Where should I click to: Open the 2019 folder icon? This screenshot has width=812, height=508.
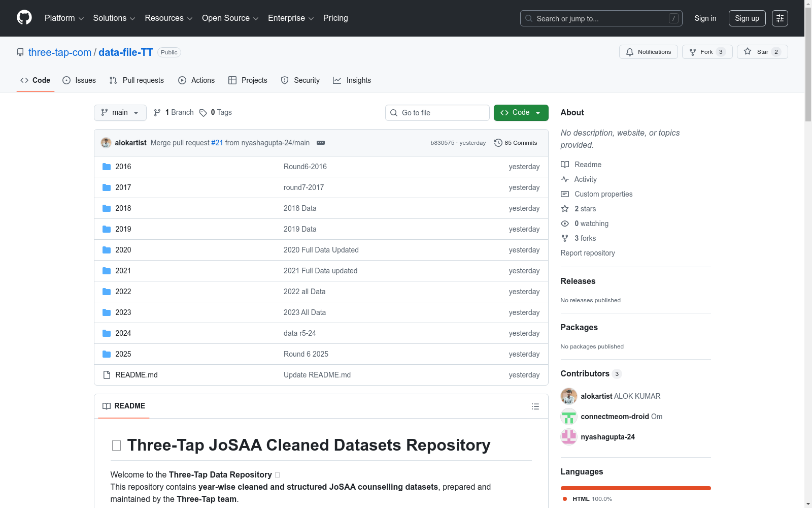107,229
